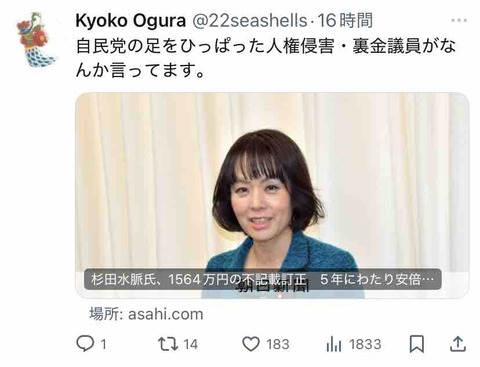This screenshot has height=367, width=480.
Task: Open the asahi.com source link
Action: pyautogui.click(x=166, y=314)
